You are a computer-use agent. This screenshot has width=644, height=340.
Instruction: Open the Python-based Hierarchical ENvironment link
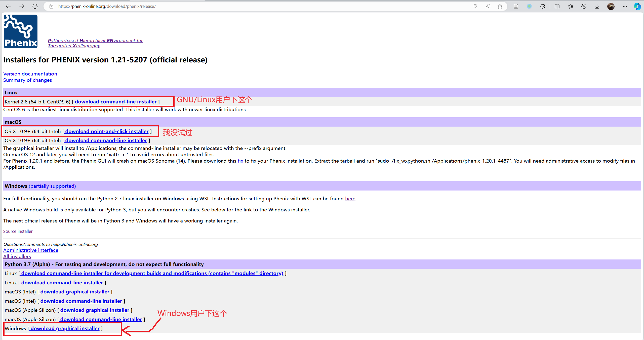coord(95,43)
